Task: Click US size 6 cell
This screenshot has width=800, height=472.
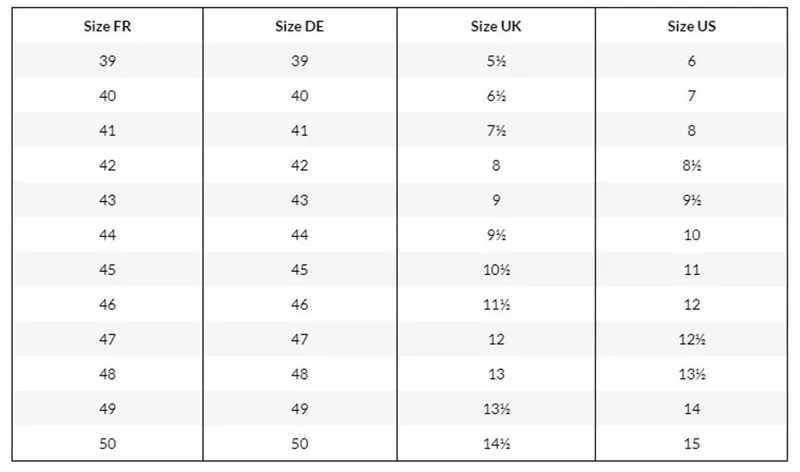Action: [691, 61]
